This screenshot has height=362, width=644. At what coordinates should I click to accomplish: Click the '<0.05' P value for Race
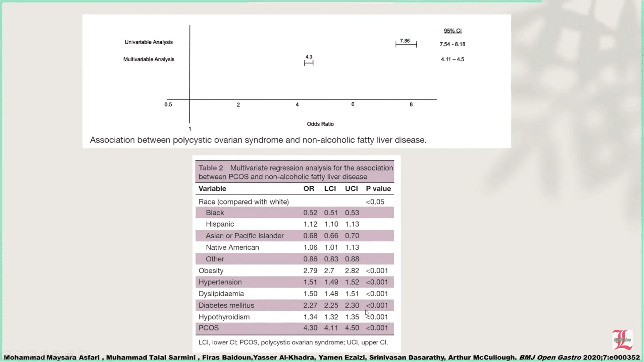click(x=375, y=202)
